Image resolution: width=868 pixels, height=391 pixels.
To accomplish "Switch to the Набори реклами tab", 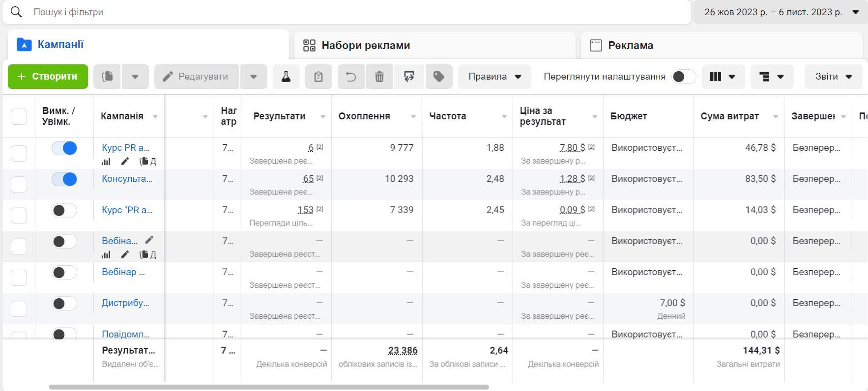I will (x=434, y=46).
